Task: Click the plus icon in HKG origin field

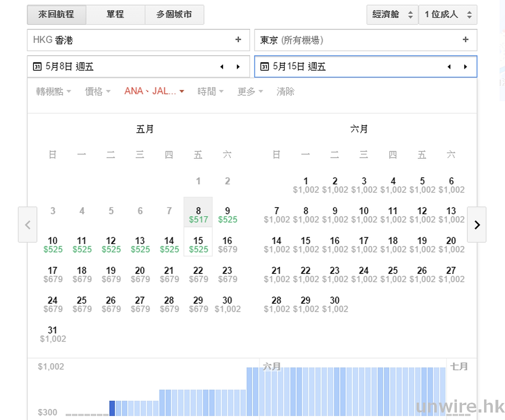Action: (238, 39)
